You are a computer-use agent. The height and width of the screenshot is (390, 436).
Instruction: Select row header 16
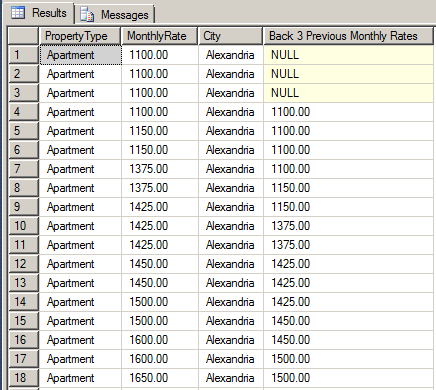23,340
